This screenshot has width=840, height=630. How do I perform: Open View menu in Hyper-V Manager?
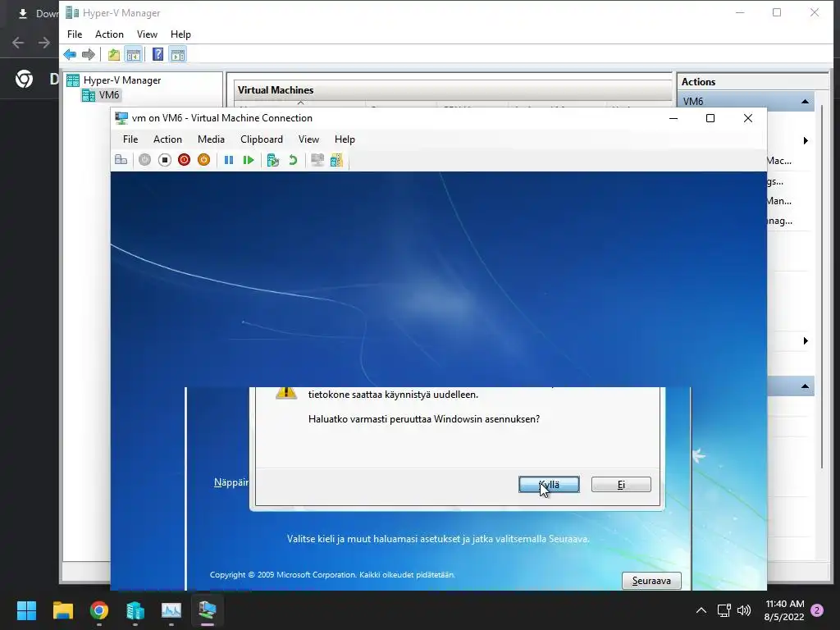[147, 34]
